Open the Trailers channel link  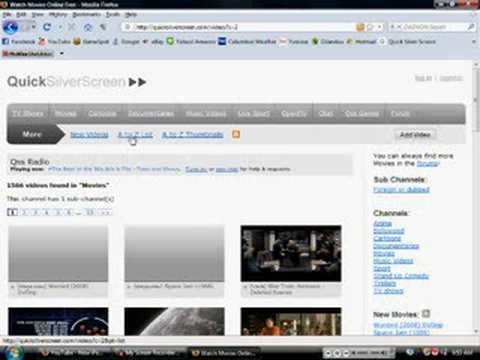[x=385, y=284]
